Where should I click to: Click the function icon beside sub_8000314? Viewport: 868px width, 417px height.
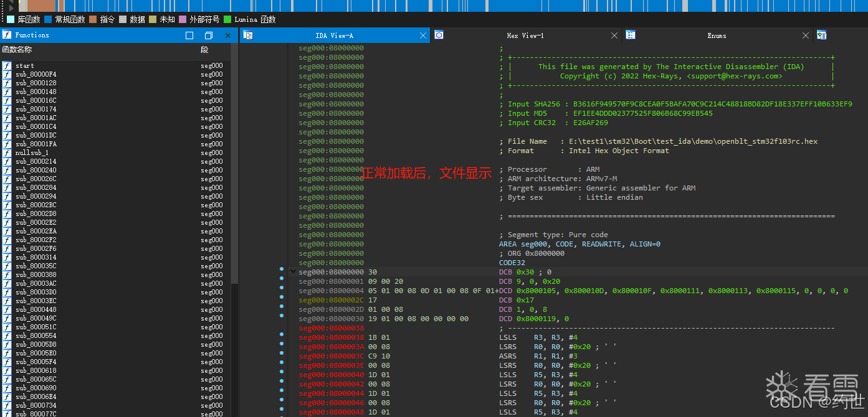pos(7,257)
